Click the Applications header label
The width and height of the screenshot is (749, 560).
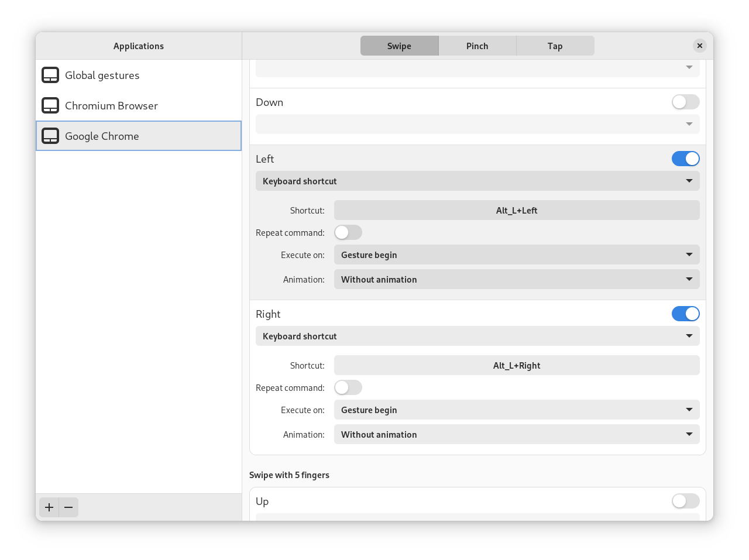coord(139,46)
